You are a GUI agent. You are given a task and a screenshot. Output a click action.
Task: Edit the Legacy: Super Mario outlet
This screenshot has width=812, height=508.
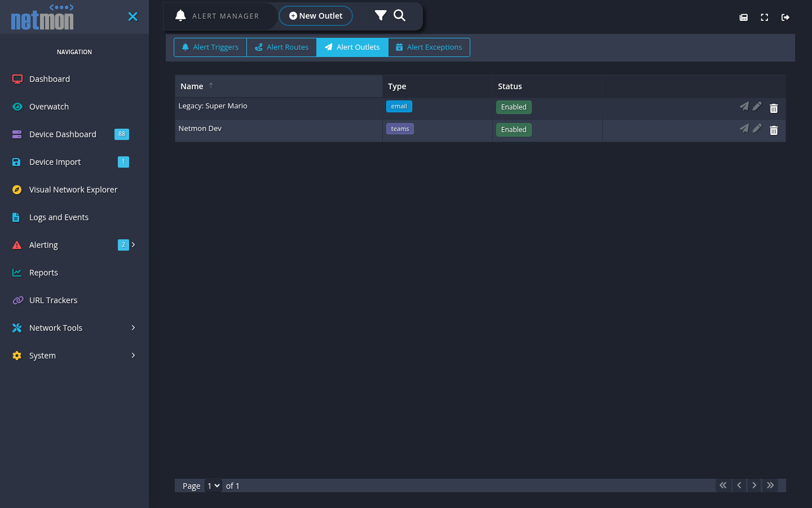tap(757, 106)
